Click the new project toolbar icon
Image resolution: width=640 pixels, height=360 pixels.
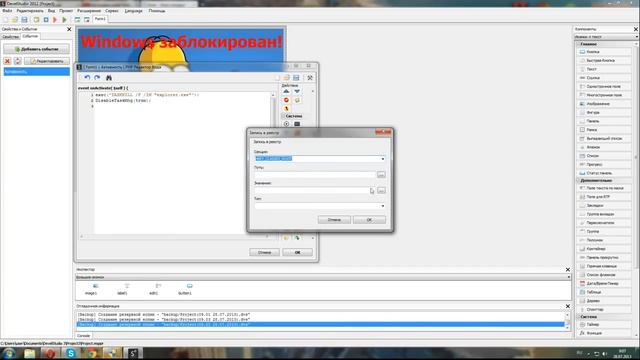pyautogui.click(x=5, y=20)
